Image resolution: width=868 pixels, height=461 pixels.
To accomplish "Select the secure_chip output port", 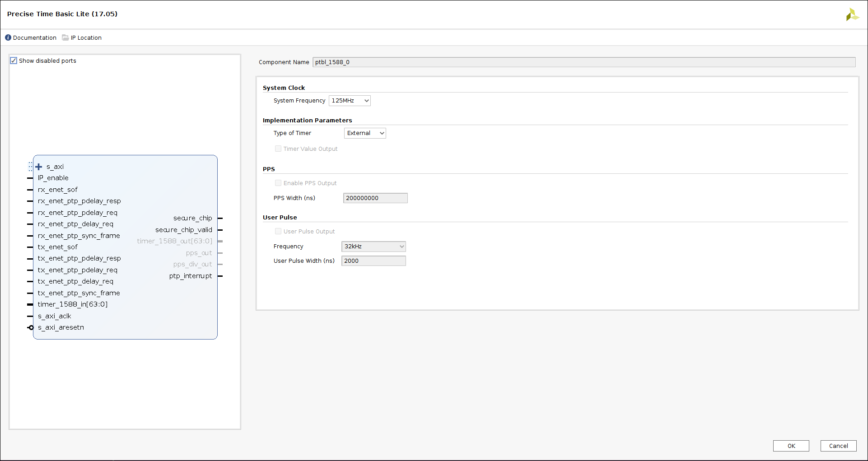I will point(193,218).
